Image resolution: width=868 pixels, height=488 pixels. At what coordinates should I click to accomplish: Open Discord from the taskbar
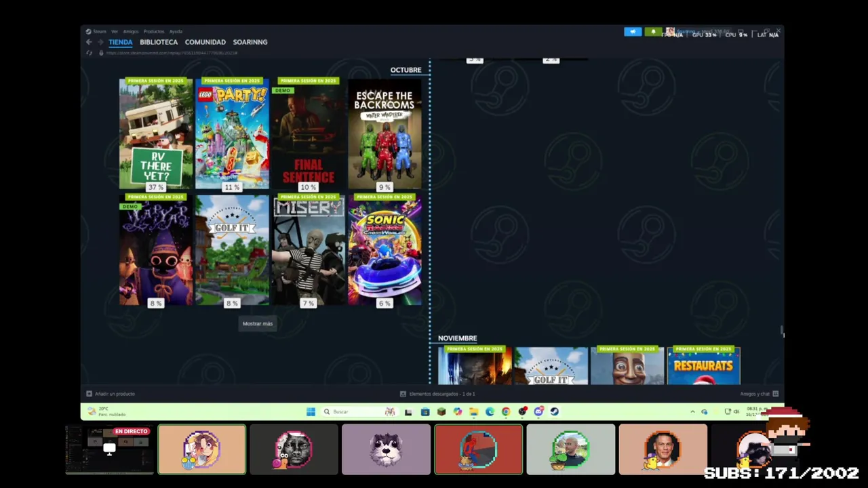(538, 411)
